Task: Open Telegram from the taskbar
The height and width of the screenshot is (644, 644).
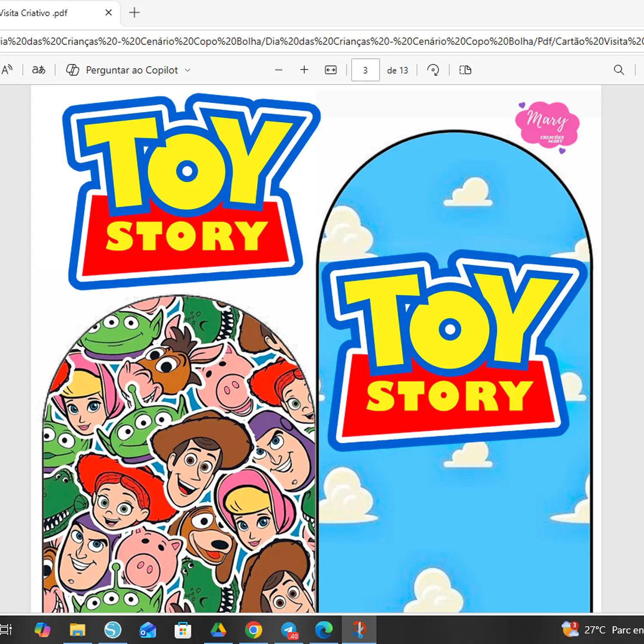Action: [x=289, y=630]
